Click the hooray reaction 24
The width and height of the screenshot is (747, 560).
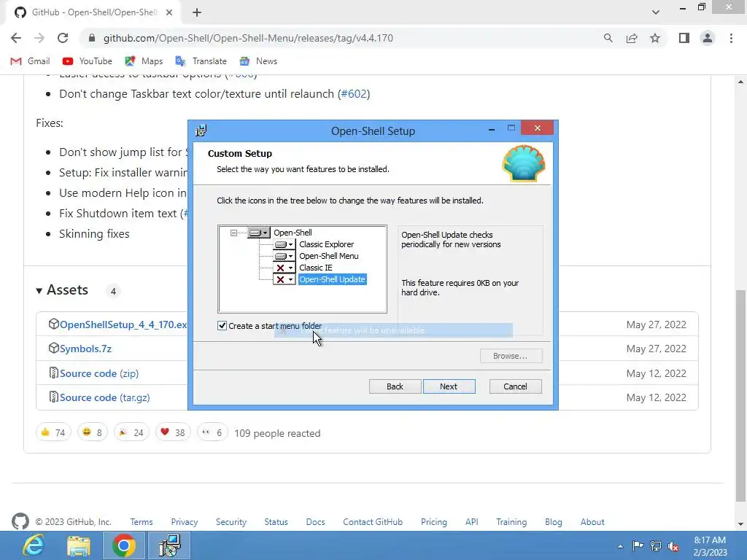coord(131,432)
